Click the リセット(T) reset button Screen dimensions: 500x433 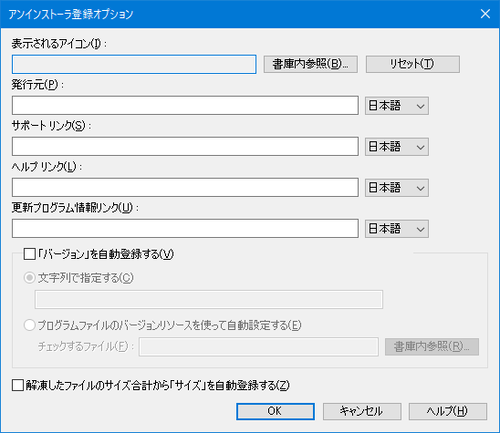pos(413,64)
